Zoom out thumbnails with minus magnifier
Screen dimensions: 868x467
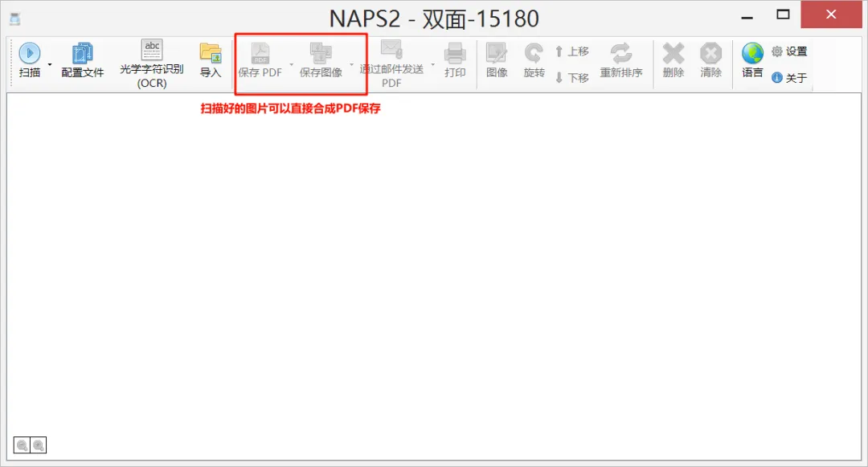tap(23, 445)
